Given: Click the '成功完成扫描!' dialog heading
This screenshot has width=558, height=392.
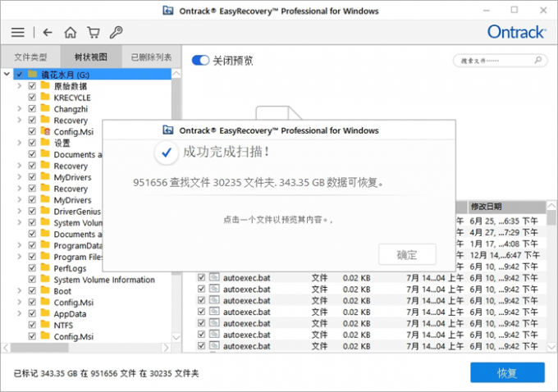Looking at the screenshot, I should tap(226, 152).
